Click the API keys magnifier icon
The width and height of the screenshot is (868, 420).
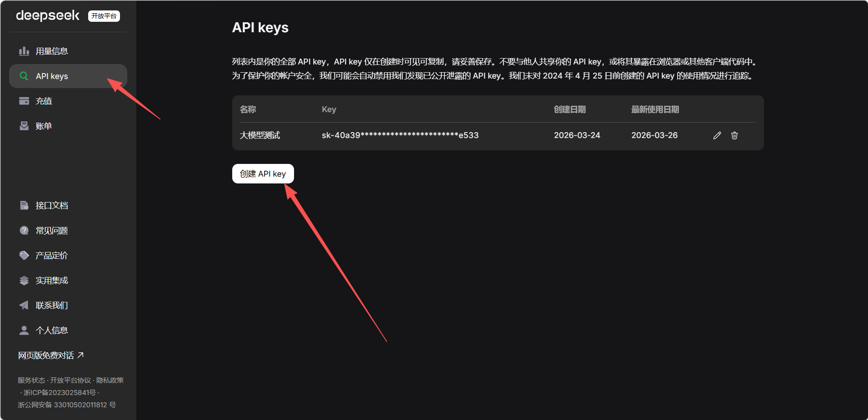[24, 76]
